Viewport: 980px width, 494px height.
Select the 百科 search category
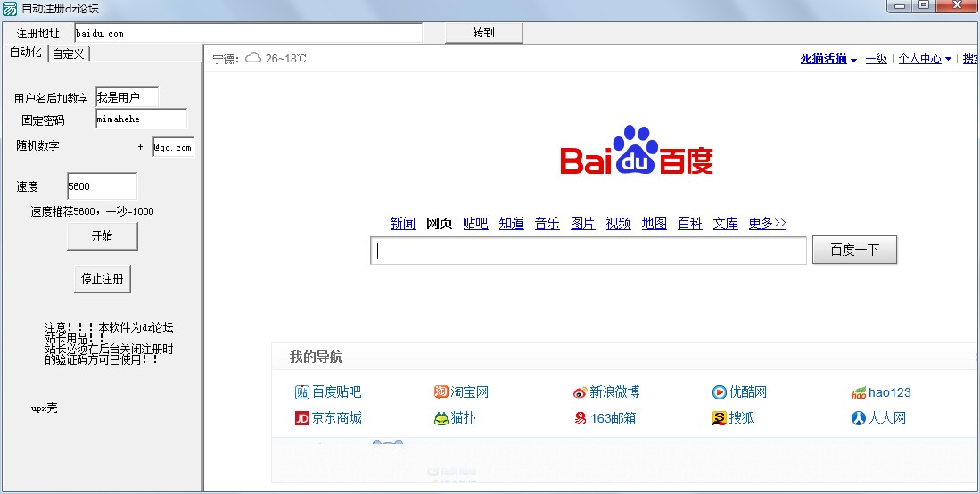click(690, 223)
